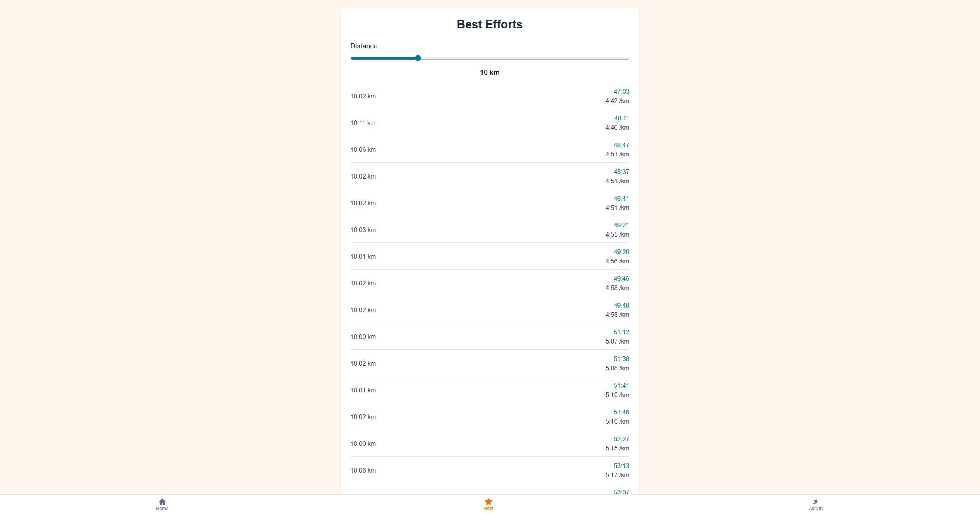980x514 pixels.
Task: Open the 51:12 effort time
Action: (621, 332)
